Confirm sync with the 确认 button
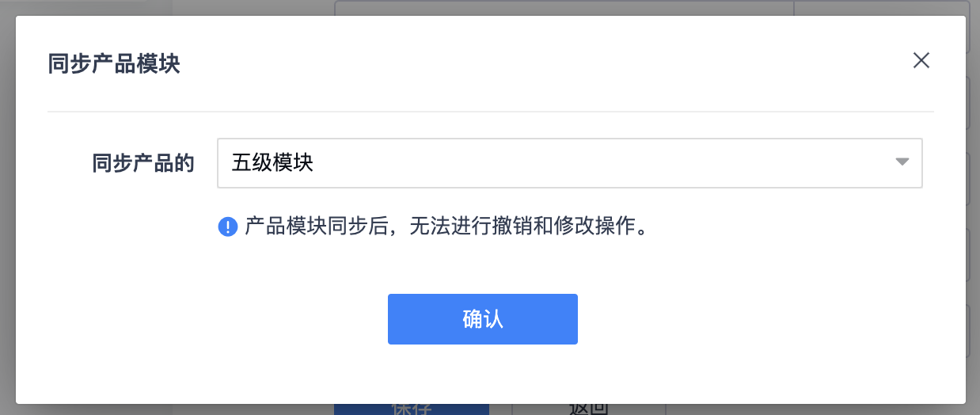Viewport: 980px width, 415px height. tap(483, 319)
